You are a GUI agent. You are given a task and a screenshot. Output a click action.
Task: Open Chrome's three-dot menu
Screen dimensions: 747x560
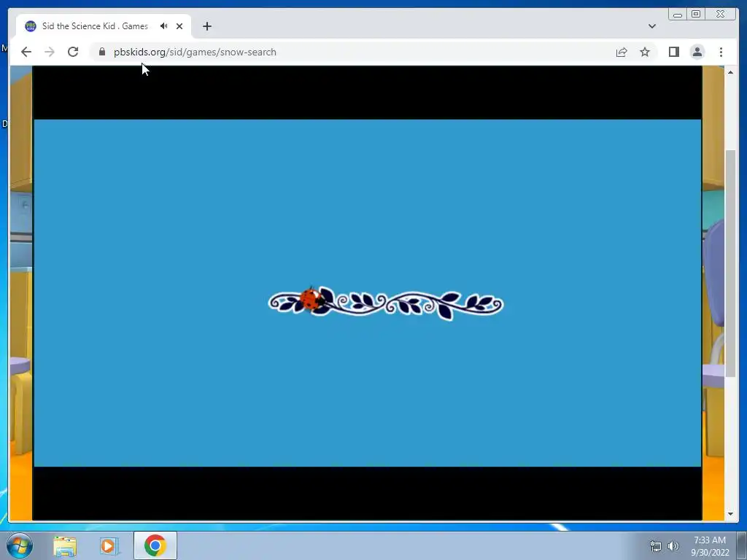721,52
